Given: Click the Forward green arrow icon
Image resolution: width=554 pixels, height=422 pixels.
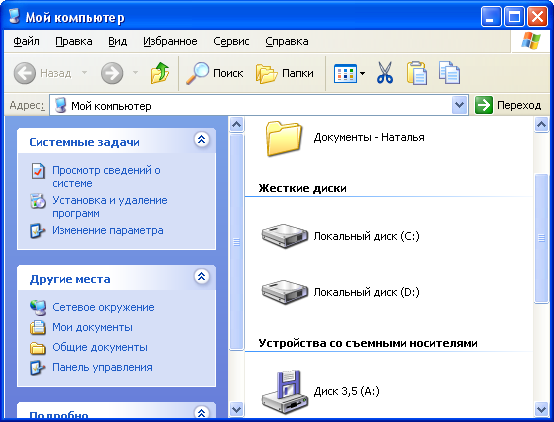Looking at the screenshot, I should 112,73.
